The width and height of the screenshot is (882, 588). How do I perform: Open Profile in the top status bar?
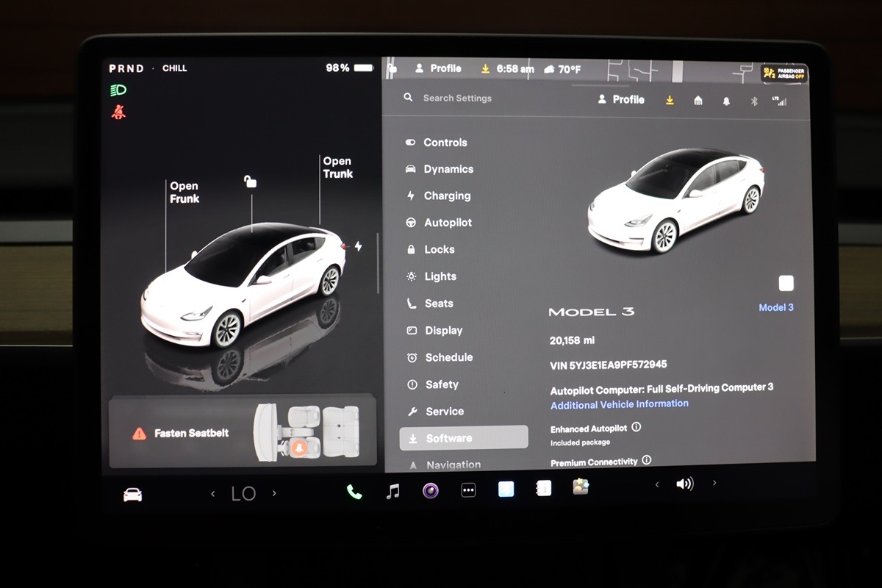click(438, 68)
